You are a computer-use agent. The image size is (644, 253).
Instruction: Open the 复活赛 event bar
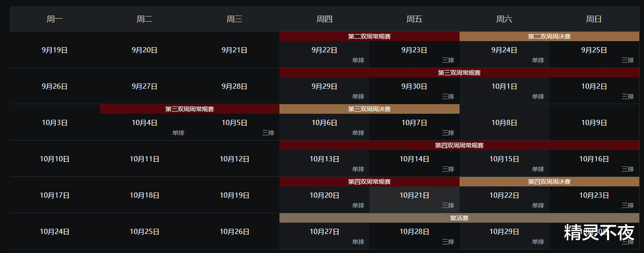[x=459, y=218]
